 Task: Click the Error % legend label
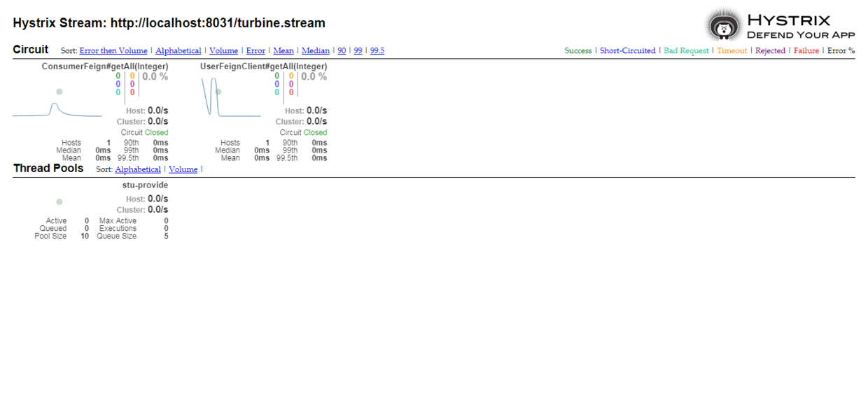click(x=841, y=51)
